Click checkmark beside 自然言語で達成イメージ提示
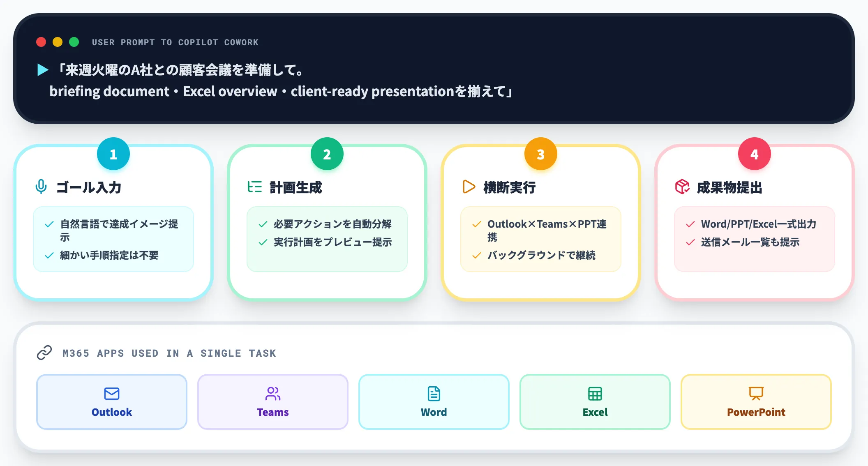The image size is (868, 466). [49, 224]
